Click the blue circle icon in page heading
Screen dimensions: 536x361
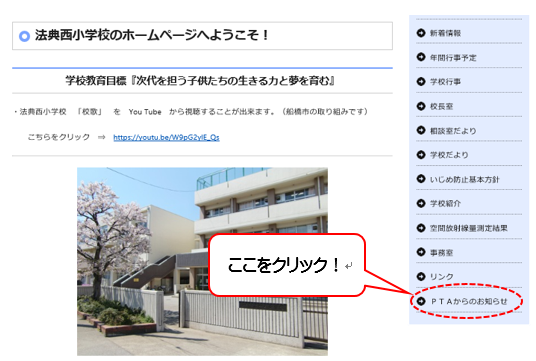(x=24, y=36)
